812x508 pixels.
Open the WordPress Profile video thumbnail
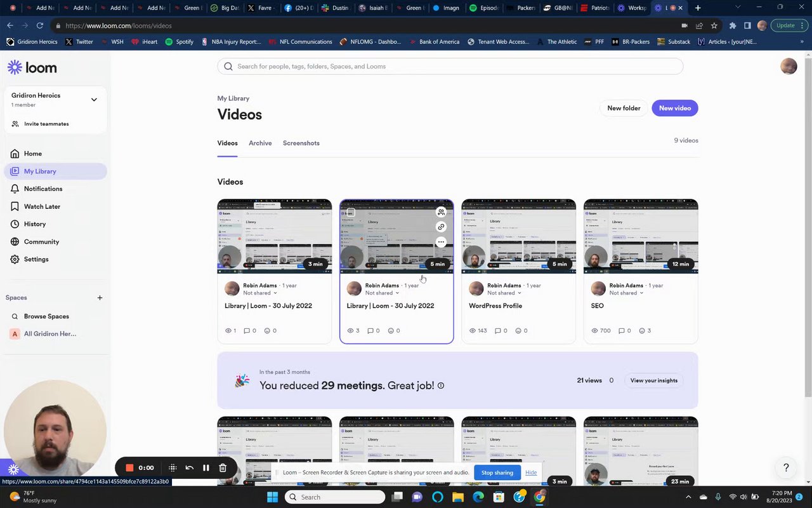[519, 236]
